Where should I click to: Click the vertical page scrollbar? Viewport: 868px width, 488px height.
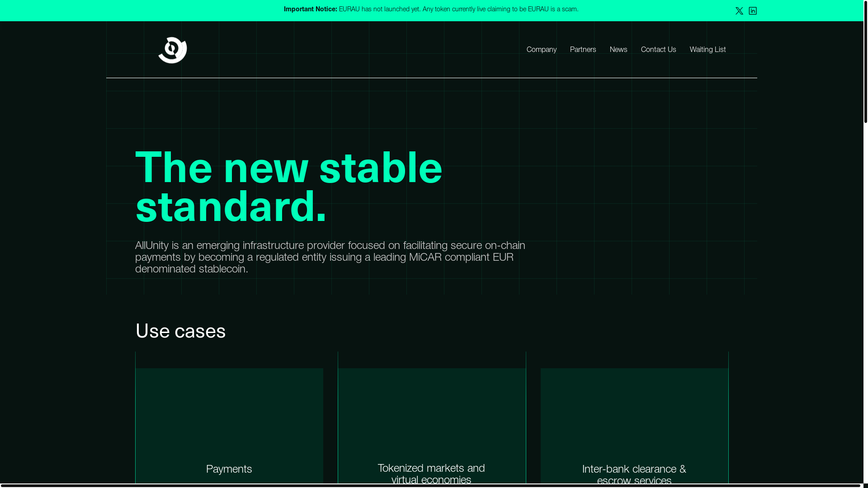tap(866, 61)
